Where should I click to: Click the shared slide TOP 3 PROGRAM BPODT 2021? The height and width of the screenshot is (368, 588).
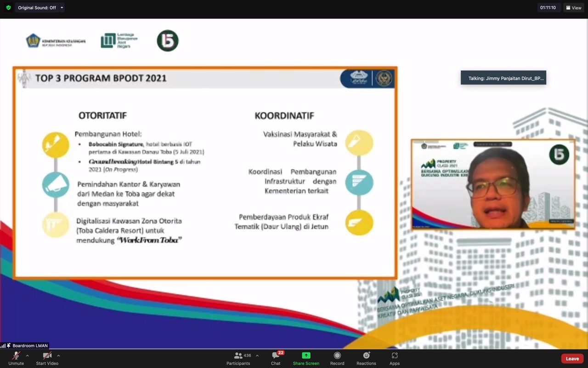pyautogui.click(x=205, y=172)
